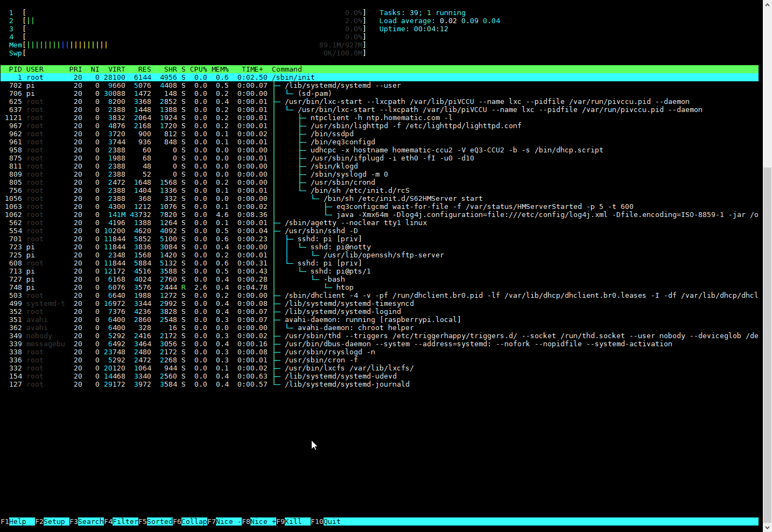Select the sshd: pi@notty process row
The image size is (772, 532).
[380, 247]
